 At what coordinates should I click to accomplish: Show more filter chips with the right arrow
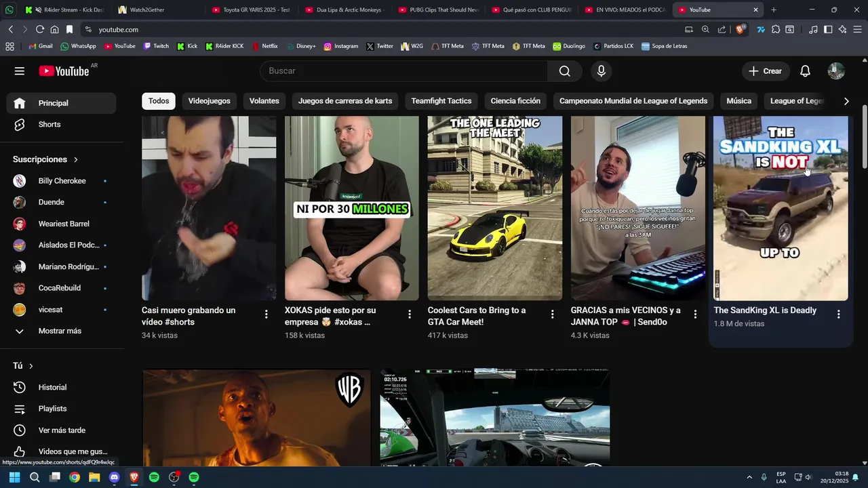[x=846, y=101]
